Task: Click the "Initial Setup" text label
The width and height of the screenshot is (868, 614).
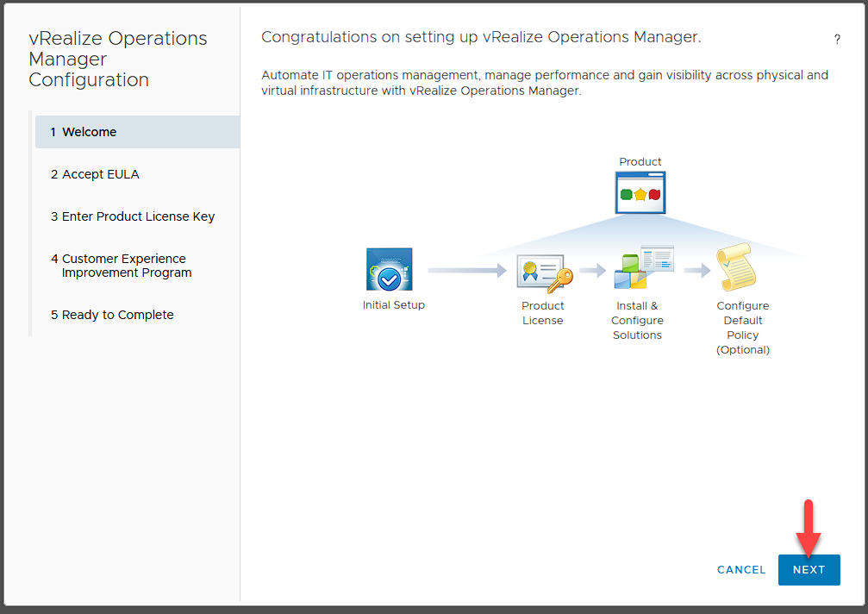Action: 393,305
